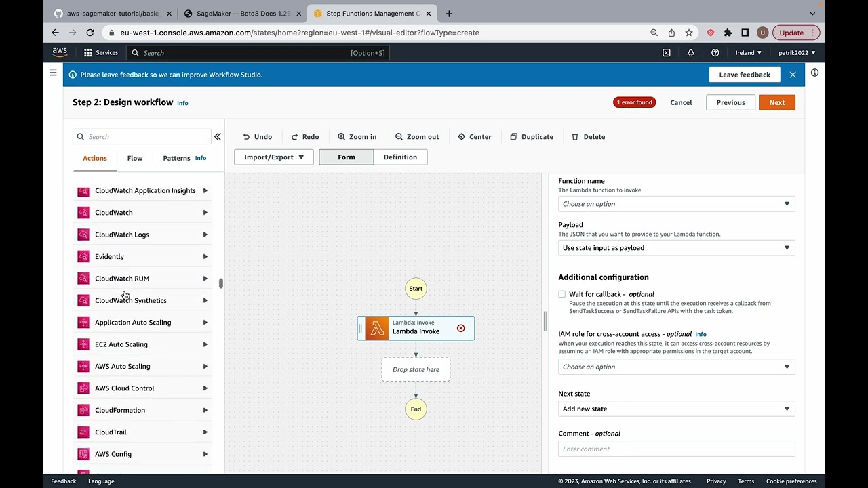Viewport: 868px width, 488px height.
Task: Open the info panel icon at right edge
Action: [814, 73]
